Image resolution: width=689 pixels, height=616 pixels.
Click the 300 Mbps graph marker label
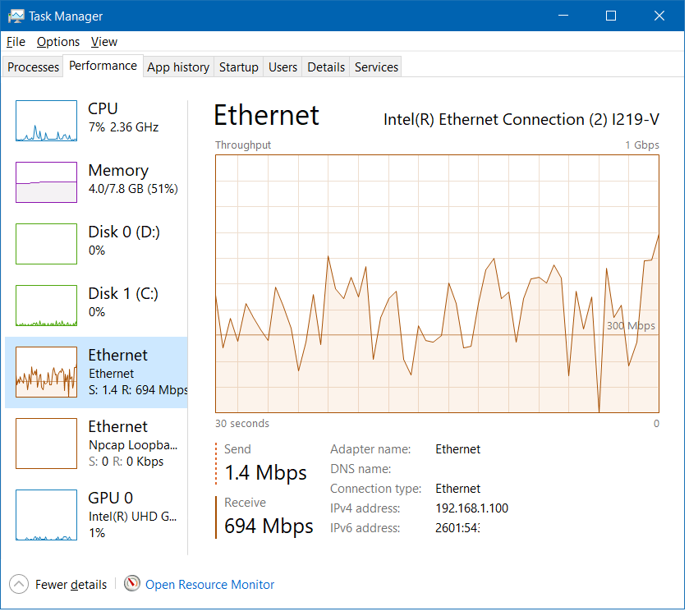pyautogui.click(x=631, y=325)
